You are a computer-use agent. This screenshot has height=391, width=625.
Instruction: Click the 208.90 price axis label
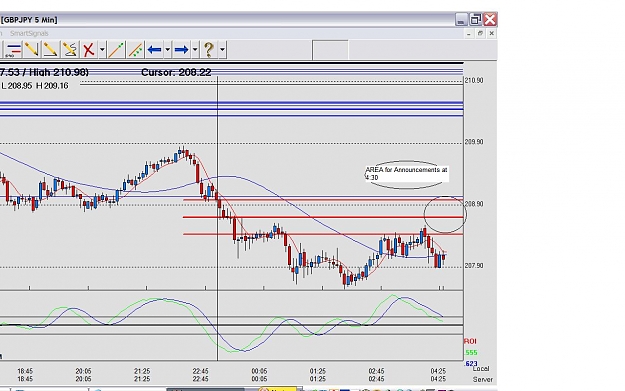pyautogui.click(x=474, y=204)
